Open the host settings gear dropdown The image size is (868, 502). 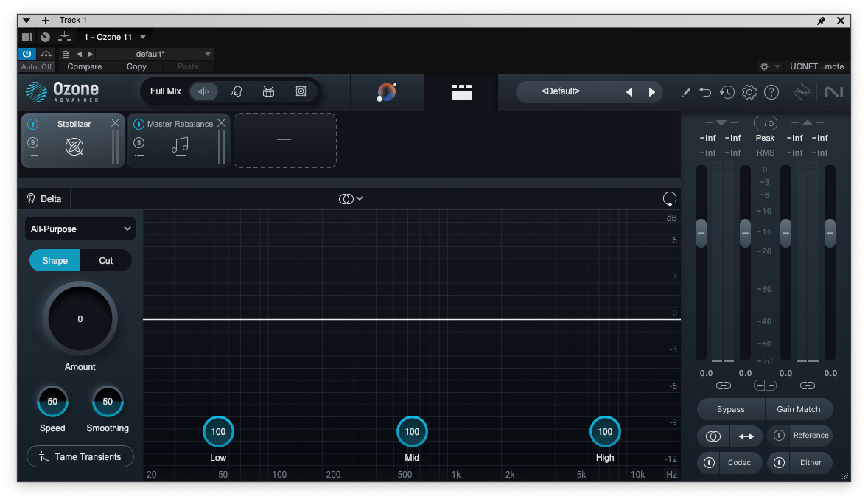(769, 66)
